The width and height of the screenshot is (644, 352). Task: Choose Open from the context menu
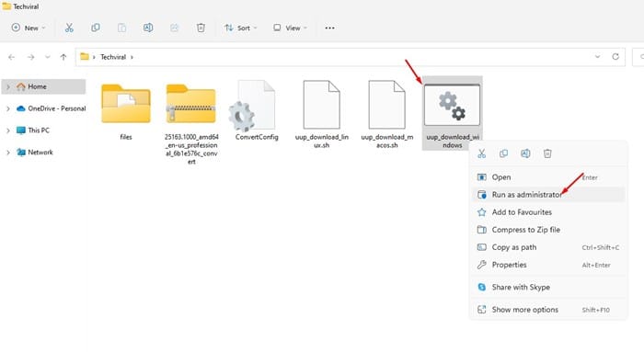548,177
